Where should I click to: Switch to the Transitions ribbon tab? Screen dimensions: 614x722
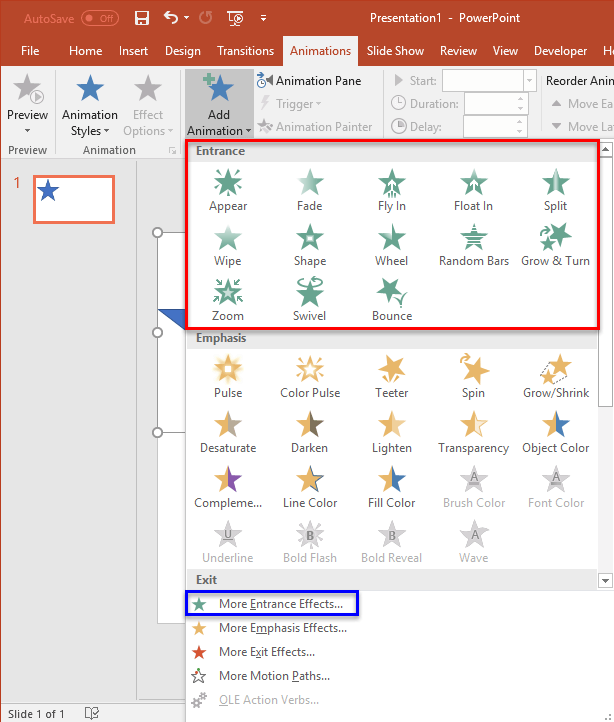coord(245,51)
